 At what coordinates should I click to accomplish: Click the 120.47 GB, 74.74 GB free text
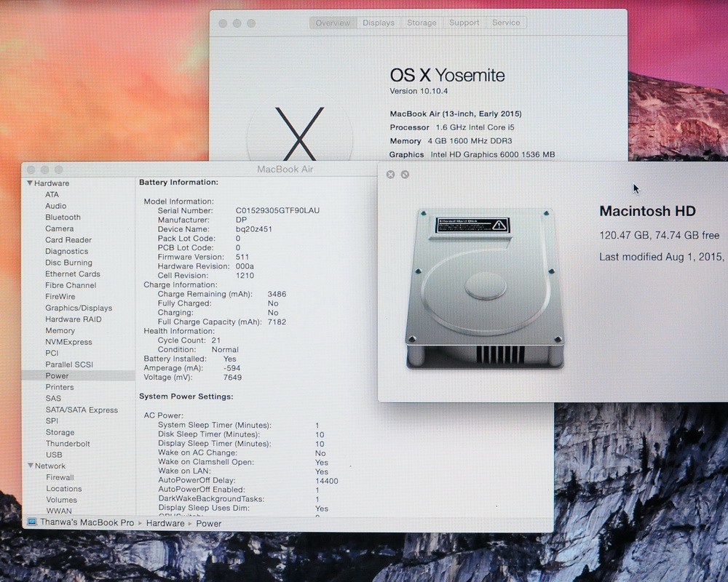[x=660, y=235]
